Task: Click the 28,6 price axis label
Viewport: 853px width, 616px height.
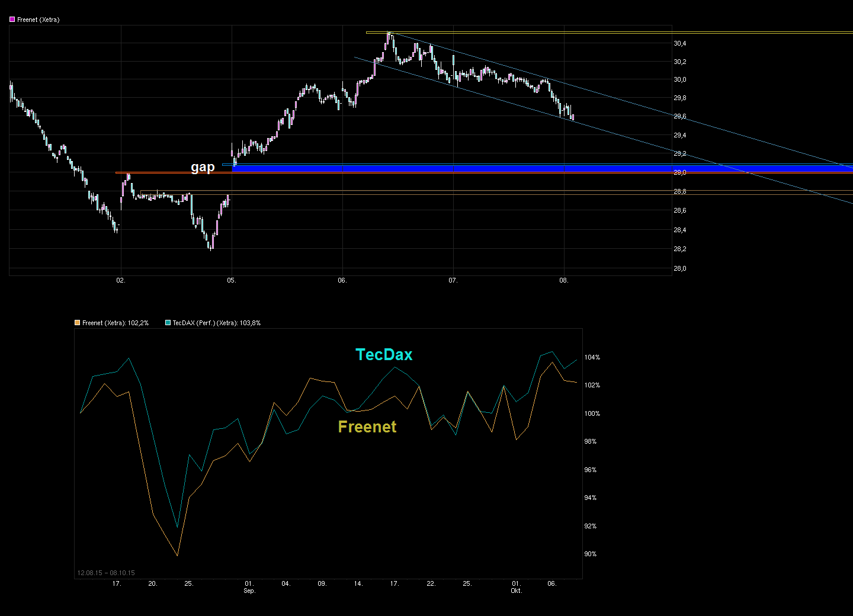Action: (x=680, y=210)
